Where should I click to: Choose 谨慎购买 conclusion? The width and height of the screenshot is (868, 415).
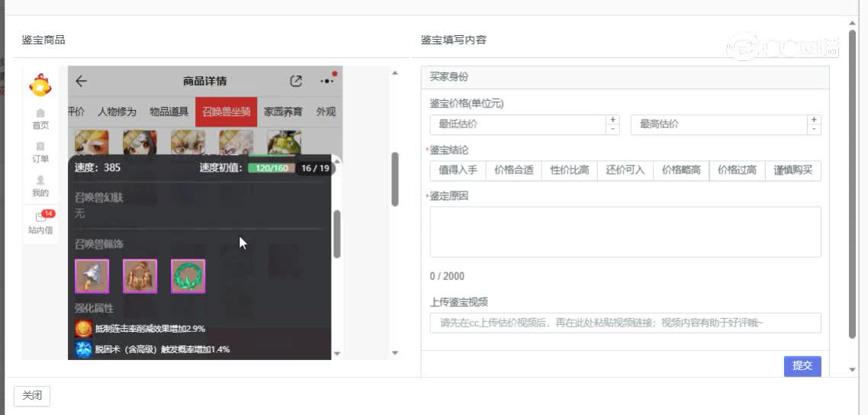point(792,170)
